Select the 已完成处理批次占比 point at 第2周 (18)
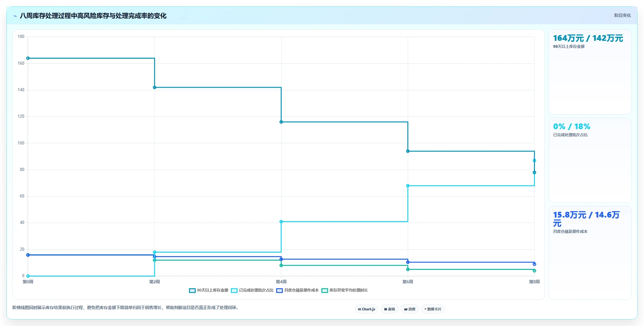The width and height of the screenshot is (644, 326). 155,252
